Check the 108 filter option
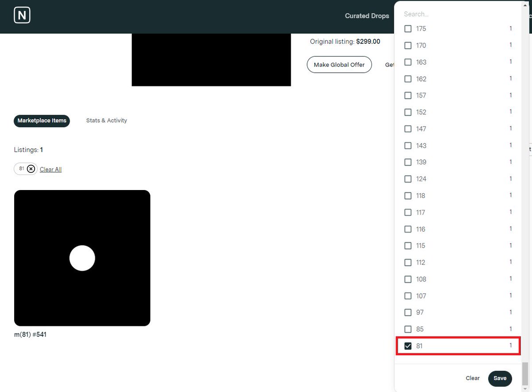Image resolution: width=532 pixels, height=392 pixels. [x=408, y=279]
